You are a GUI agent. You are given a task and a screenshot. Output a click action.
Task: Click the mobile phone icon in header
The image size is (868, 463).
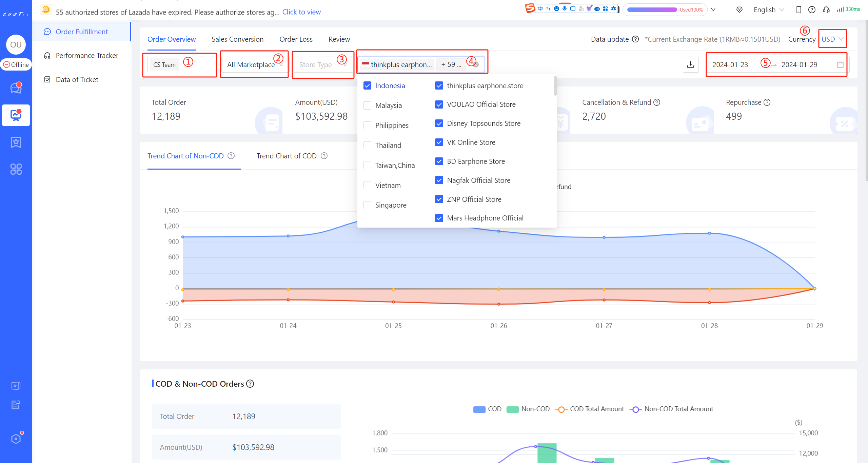tap(798, 9)
